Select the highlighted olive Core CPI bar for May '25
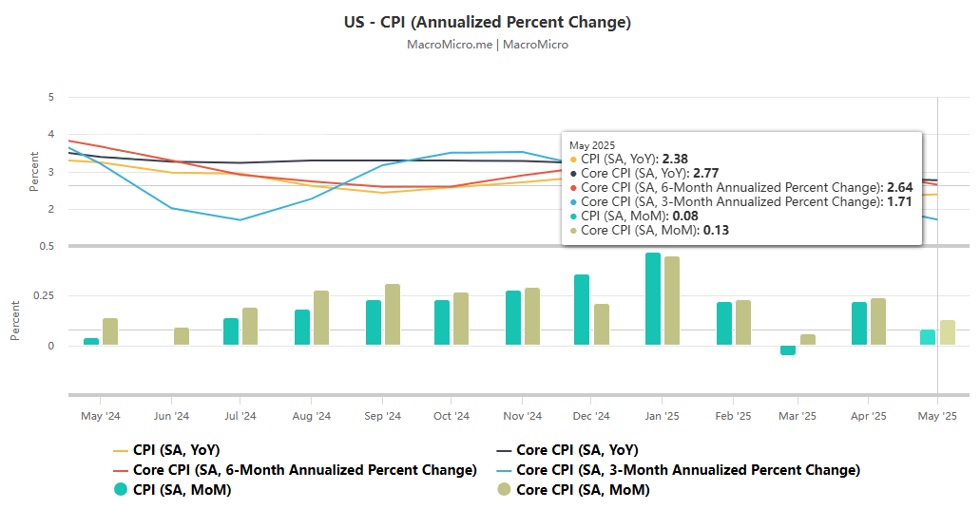The image size is (980, 509). pyautogui.click(x=948, y=332)
